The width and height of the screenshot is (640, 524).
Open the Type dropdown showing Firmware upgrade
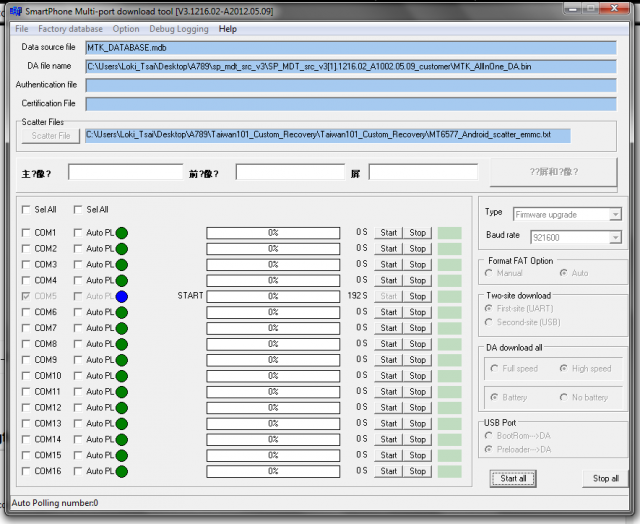(x=615, y=215)
